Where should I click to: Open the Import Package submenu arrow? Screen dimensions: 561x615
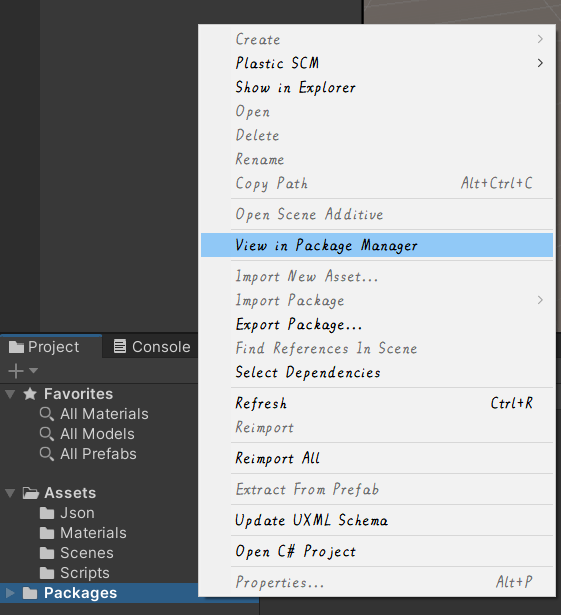(540, 300)
